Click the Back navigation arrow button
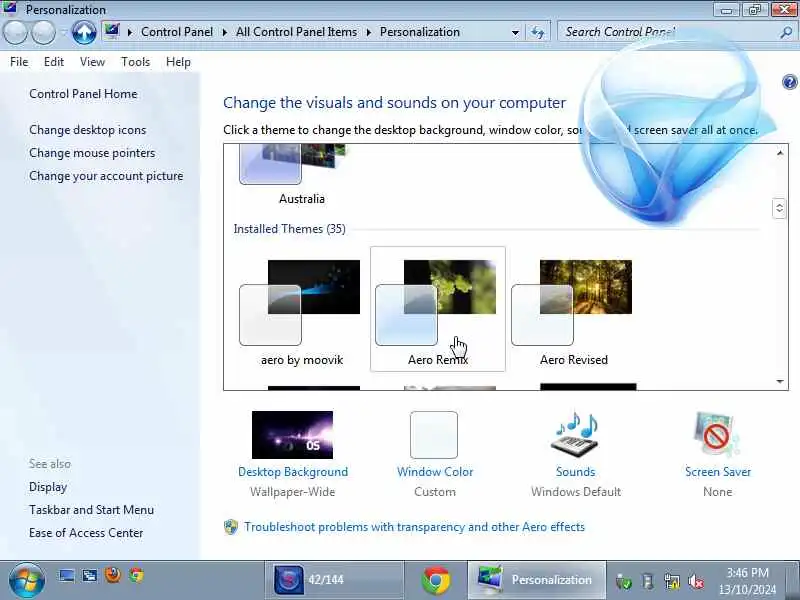 click(x=15, y=33)
